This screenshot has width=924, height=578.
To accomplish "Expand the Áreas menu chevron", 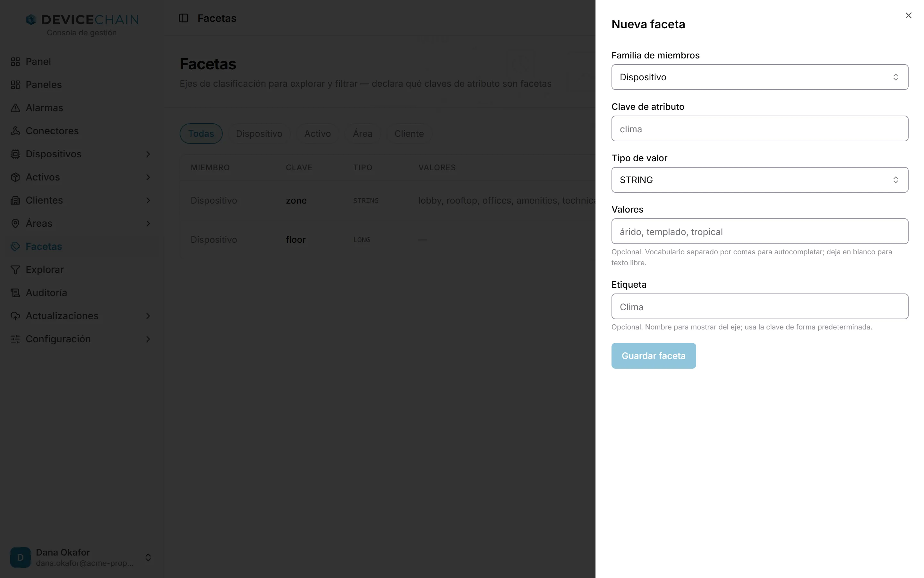I will point(148,223).
